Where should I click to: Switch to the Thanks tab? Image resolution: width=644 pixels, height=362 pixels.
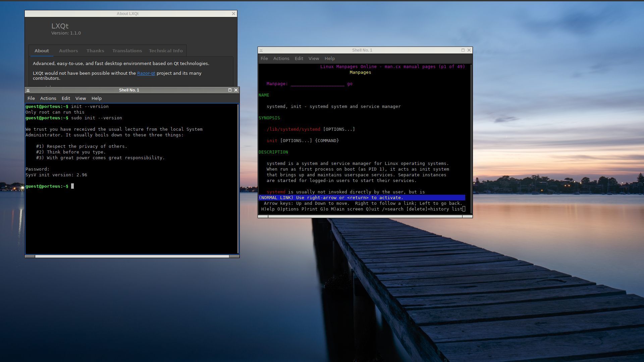pos(95,51)
